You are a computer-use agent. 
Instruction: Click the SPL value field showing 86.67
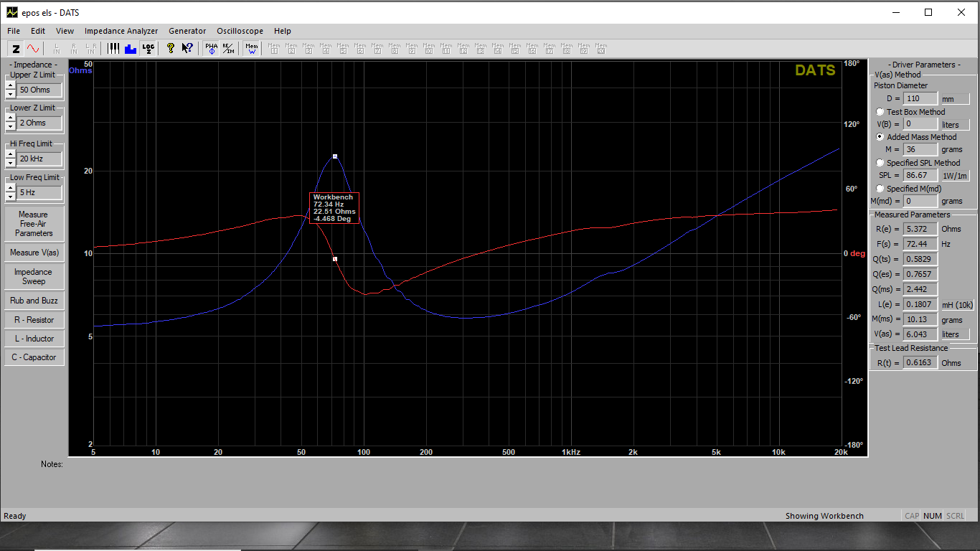[x=920, y=175]
